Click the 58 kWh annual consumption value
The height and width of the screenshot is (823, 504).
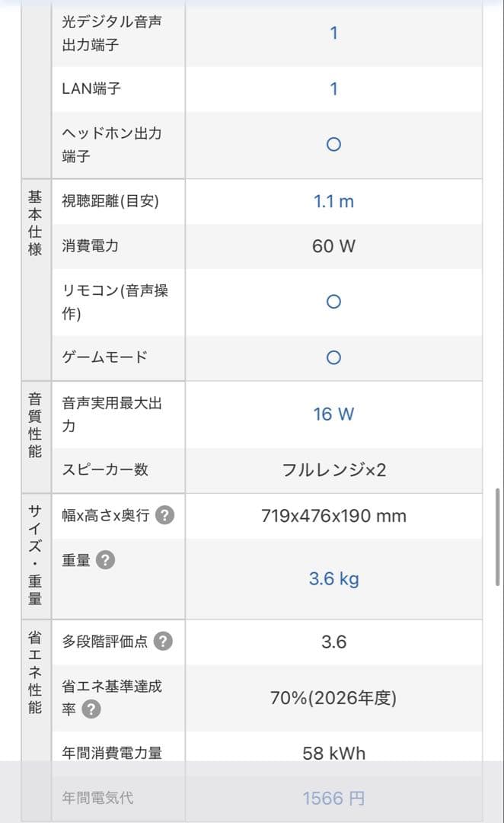coord(333,753)
